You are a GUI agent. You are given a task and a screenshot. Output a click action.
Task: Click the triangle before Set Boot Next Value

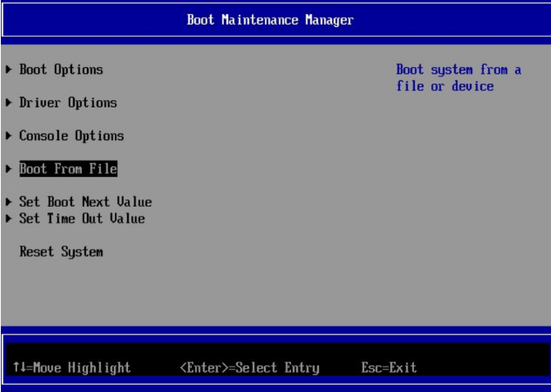coord(9,202)
